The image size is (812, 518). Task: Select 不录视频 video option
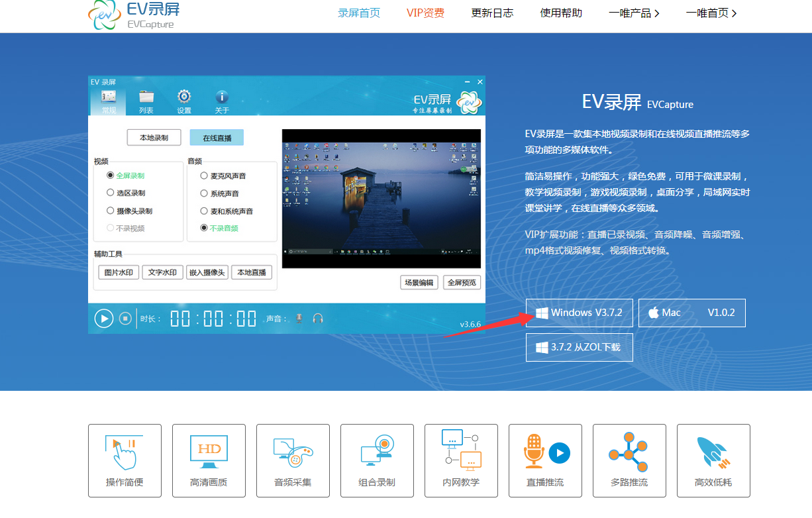tap(126, 228)
